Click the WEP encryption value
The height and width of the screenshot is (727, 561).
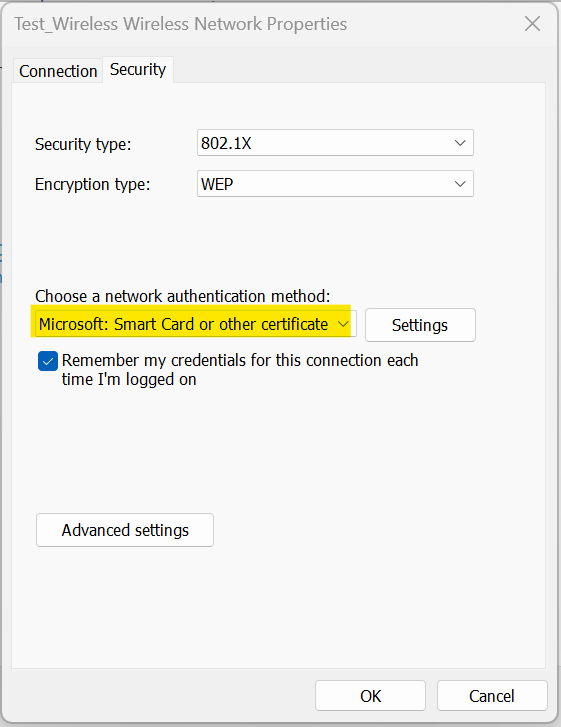point(217,184)
